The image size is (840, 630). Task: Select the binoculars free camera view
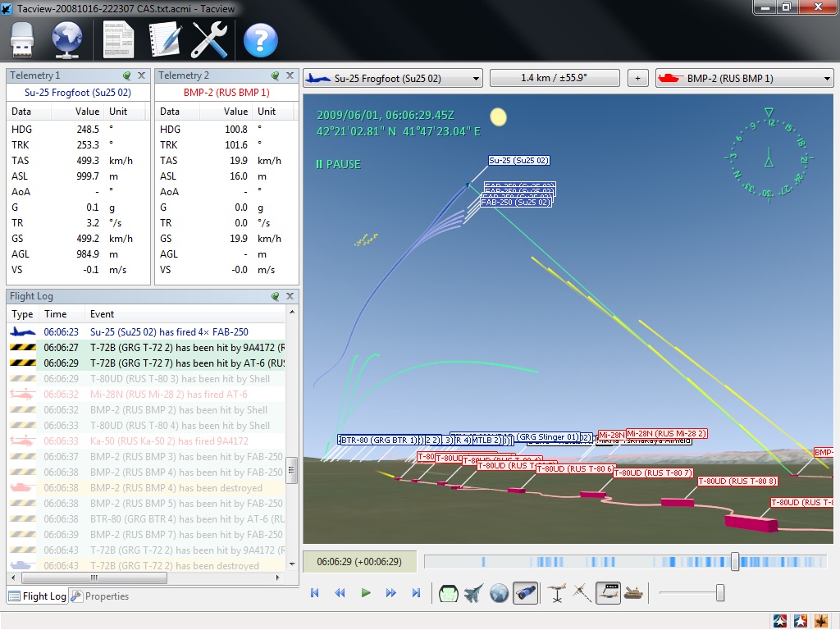[x=525, y=593]
